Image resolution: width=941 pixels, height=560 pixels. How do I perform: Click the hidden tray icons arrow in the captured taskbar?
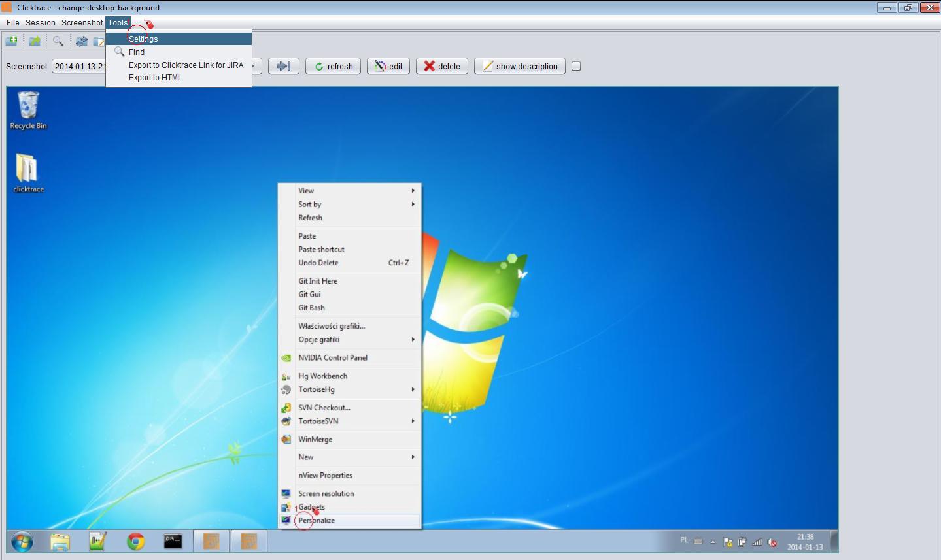click(713, 542)
